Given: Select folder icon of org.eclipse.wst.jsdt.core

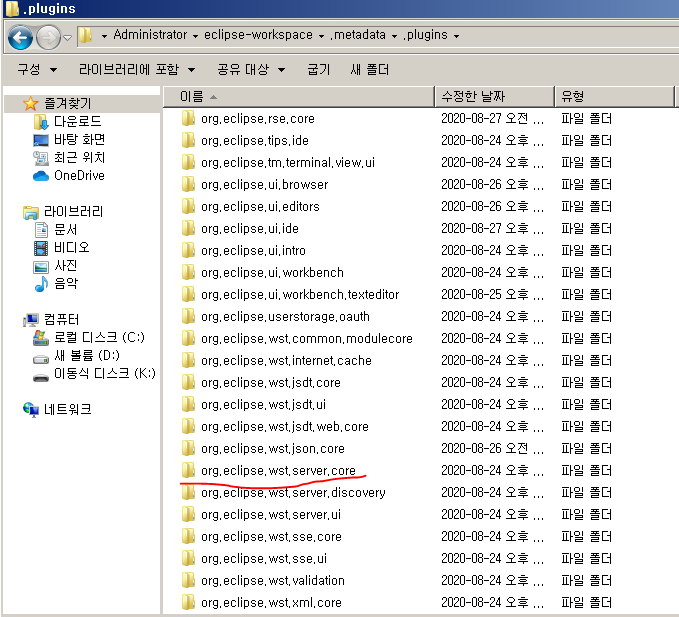Looking at the screenshot, I should (x=188, y=382).
